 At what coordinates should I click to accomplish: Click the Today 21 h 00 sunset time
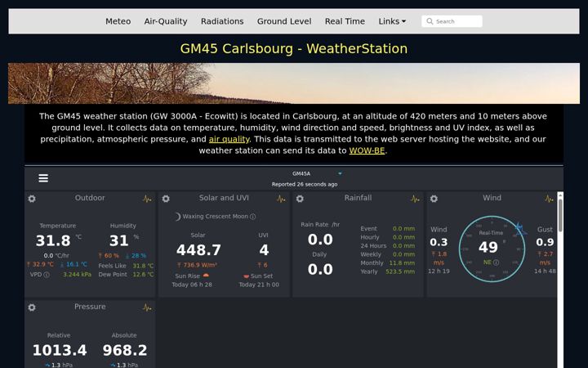click(x=259, y=285)
